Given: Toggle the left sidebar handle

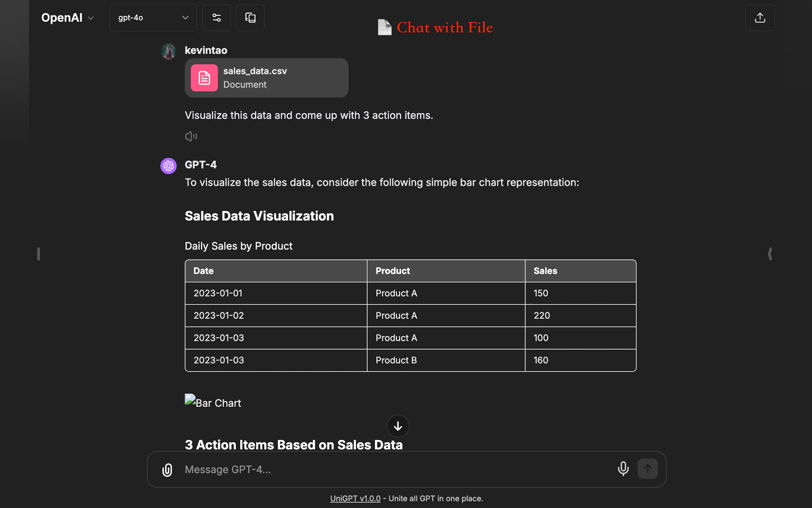Looking at the screenshot, I should [39, 254].
